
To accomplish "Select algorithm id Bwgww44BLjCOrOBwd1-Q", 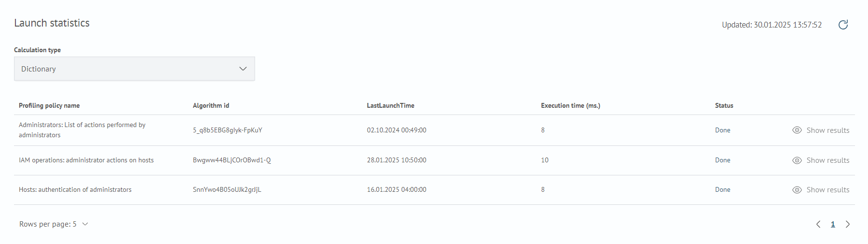I will pos(232,160).
